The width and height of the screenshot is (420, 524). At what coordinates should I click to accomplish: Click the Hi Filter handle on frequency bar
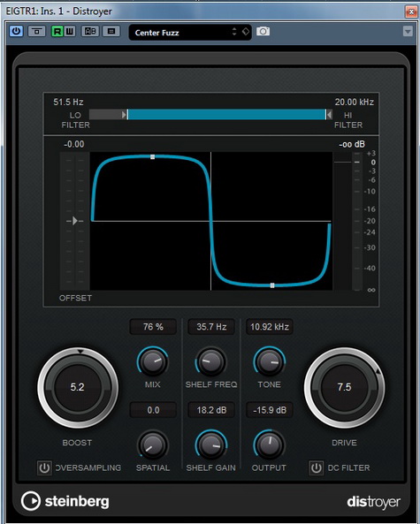coord(329,115)
